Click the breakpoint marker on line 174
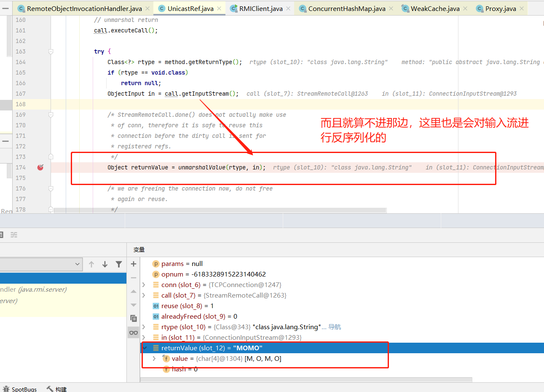544x392 pixels. (x=40, y=167)
